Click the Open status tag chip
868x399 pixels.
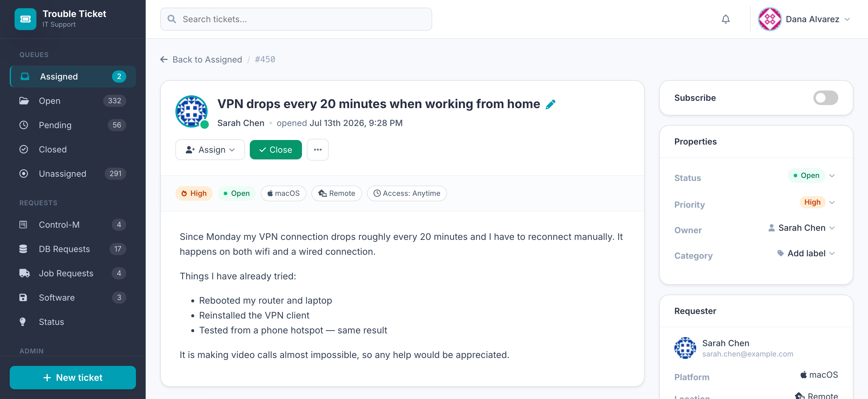[x=236, y=193]
